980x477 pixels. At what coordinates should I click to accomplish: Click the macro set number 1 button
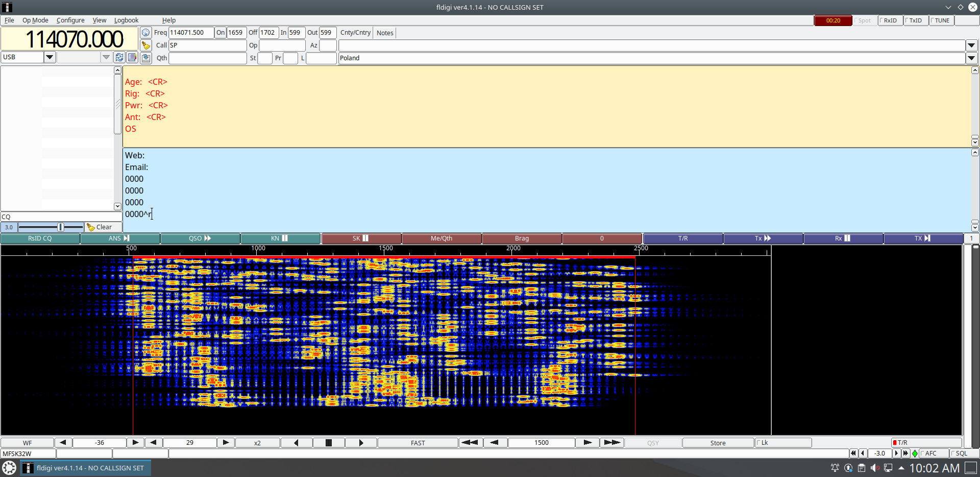[x=971, y=238]
